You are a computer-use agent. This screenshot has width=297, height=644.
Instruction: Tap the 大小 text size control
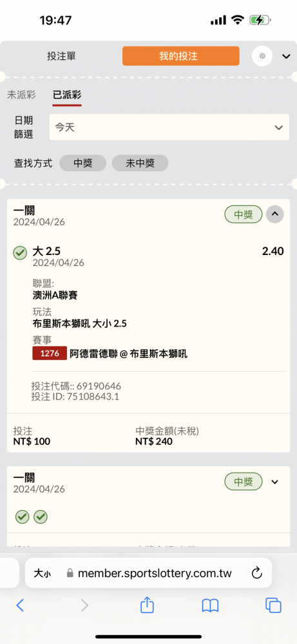tap(43, 573)
